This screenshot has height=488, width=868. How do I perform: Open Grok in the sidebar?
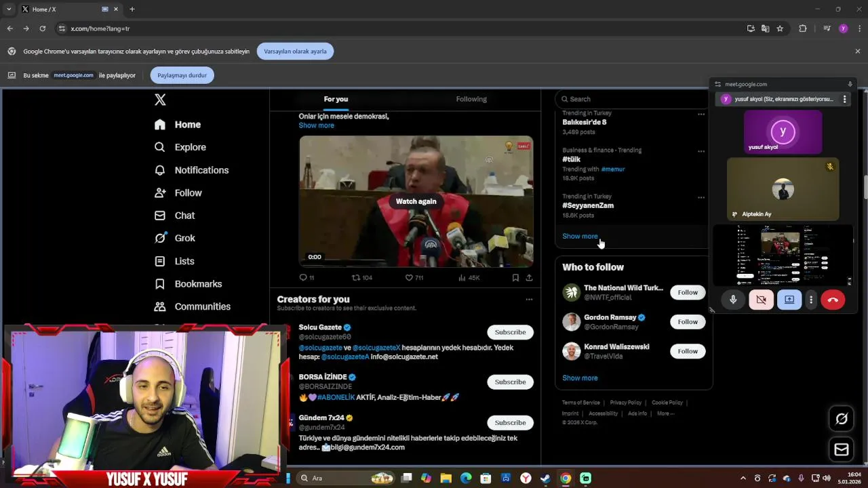[175, 238]
